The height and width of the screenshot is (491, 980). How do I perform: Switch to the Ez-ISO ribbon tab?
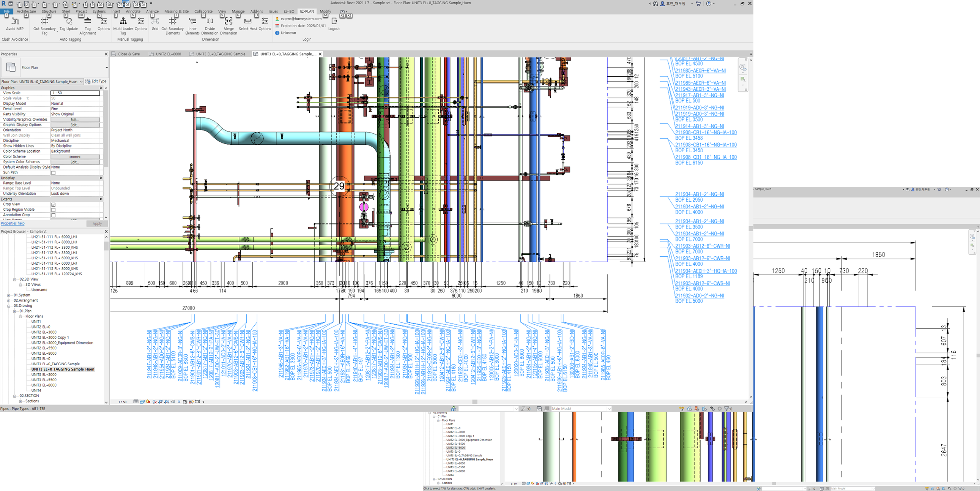(289, 11)
